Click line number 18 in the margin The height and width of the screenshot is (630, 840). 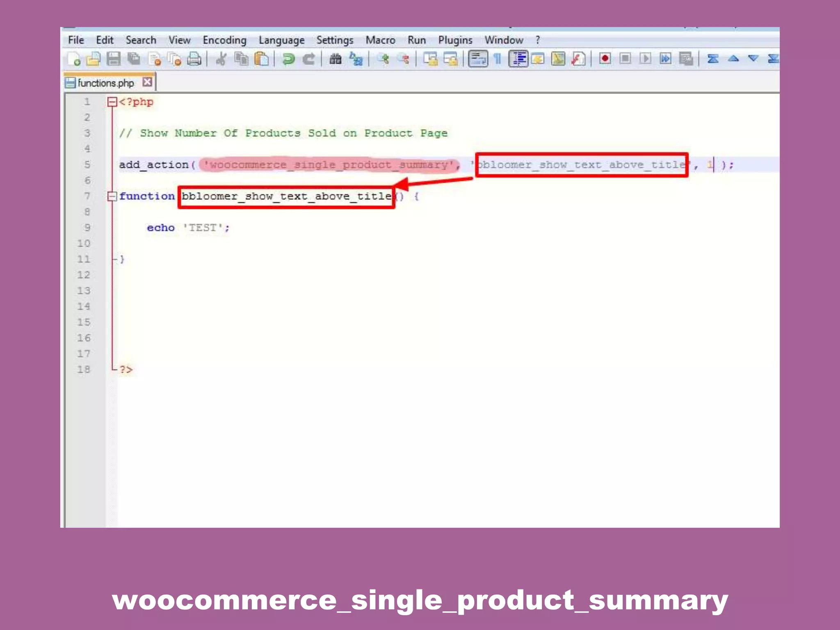(83, 370)
